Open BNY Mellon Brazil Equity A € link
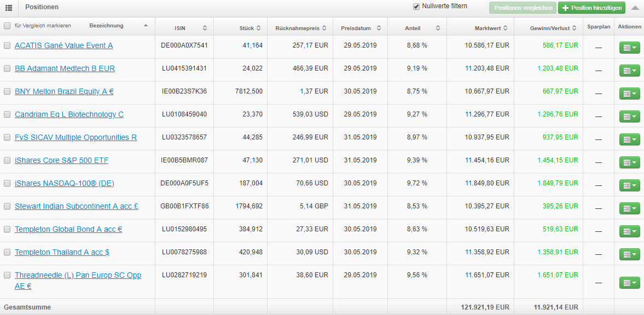 click(x=64, y=91)
